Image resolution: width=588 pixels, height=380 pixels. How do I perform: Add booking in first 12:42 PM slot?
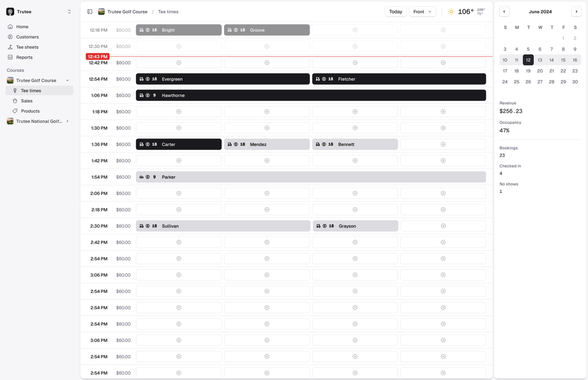179,63
